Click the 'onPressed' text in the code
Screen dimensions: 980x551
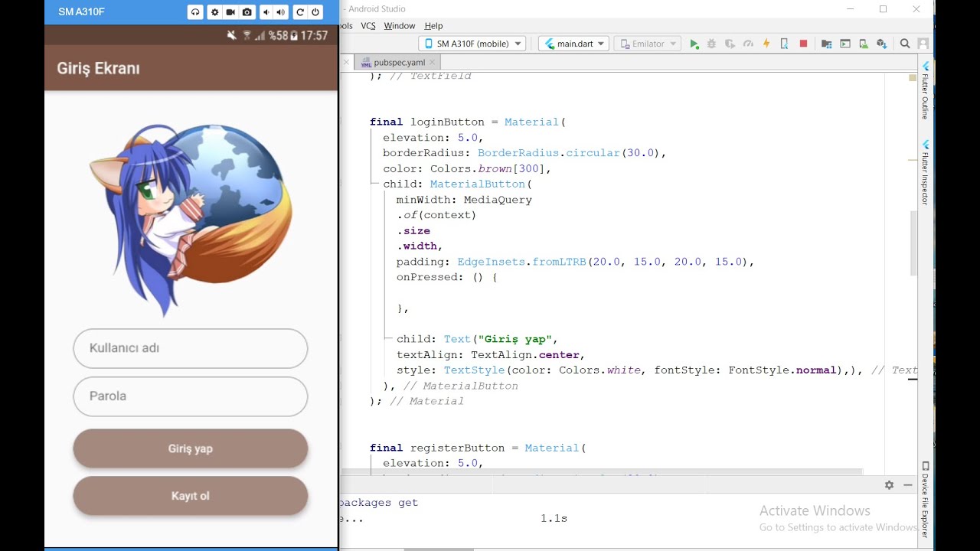(x=426, y=277)
